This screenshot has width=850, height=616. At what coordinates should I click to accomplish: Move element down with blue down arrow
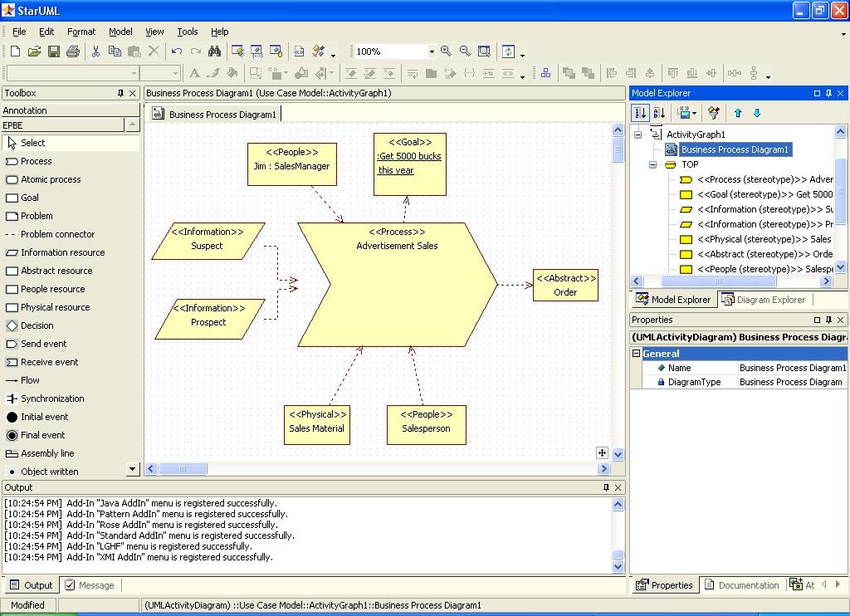(757, 113)
